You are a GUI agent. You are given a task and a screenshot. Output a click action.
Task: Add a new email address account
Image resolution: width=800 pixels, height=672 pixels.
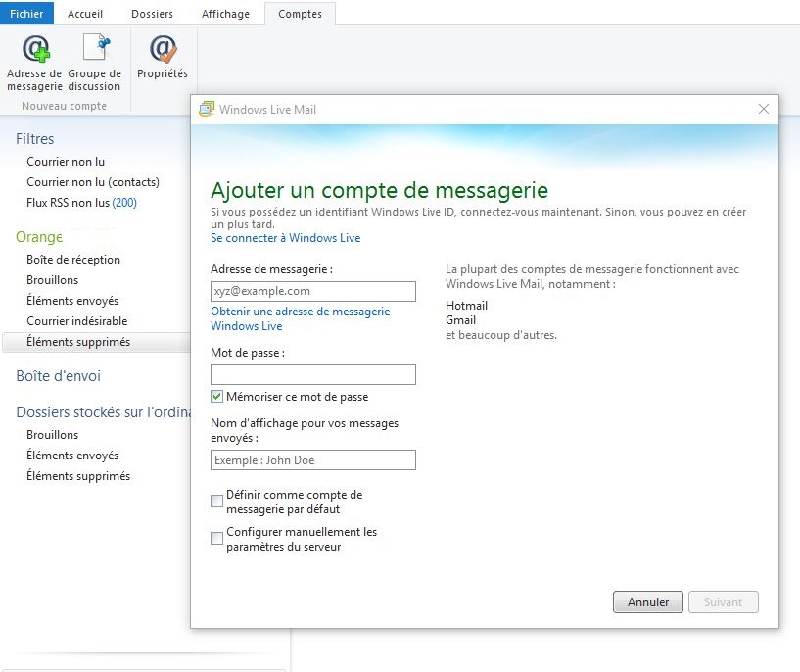click(x=34, y=63)
